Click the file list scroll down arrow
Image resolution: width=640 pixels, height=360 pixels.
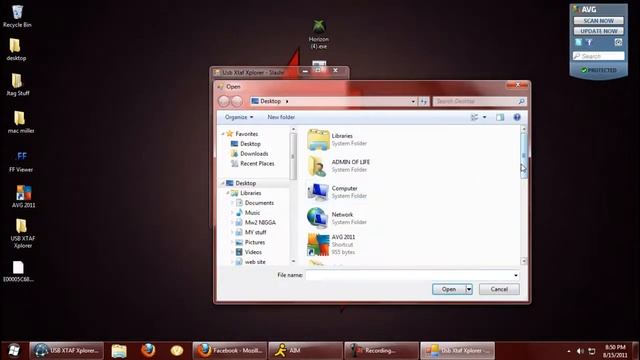tap(524, 261)
